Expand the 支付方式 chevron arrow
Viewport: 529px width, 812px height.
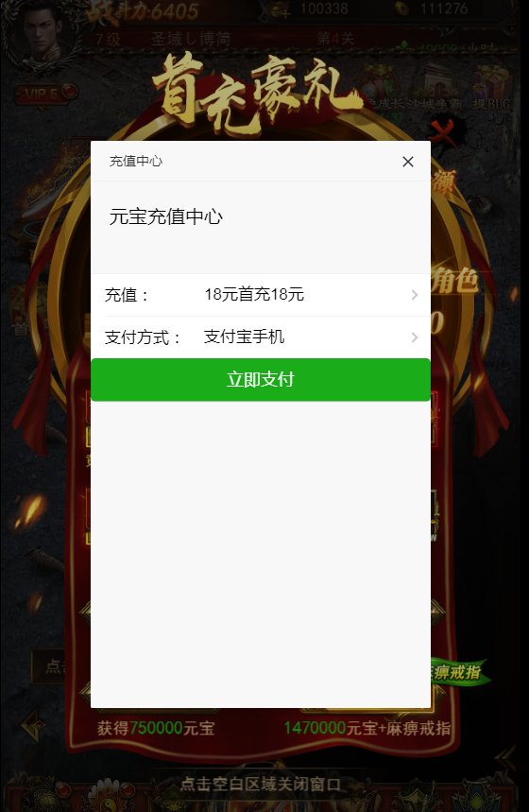point(414,337)
